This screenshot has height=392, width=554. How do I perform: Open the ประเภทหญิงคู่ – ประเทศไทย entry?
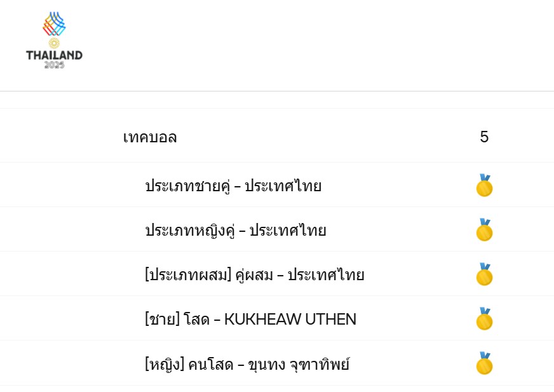click(x=236, y=230)
